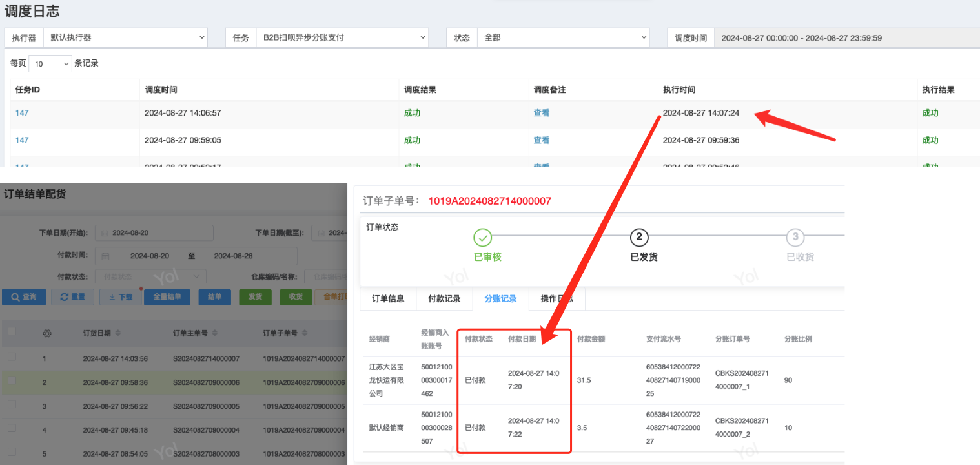Open the 执行器 dropdown showing 默认执行器

click(125, 38)
